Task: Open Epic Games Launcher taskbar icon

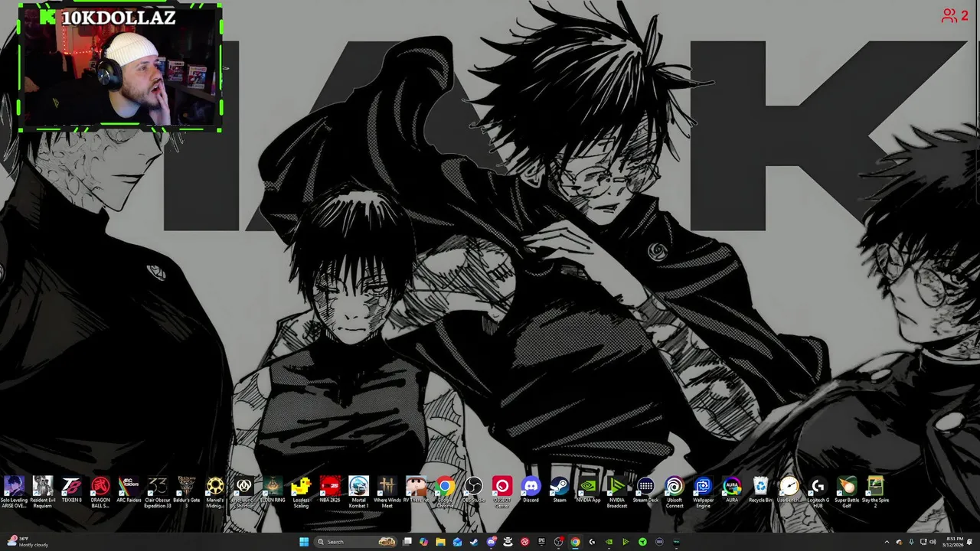Action: coord(541,542)
